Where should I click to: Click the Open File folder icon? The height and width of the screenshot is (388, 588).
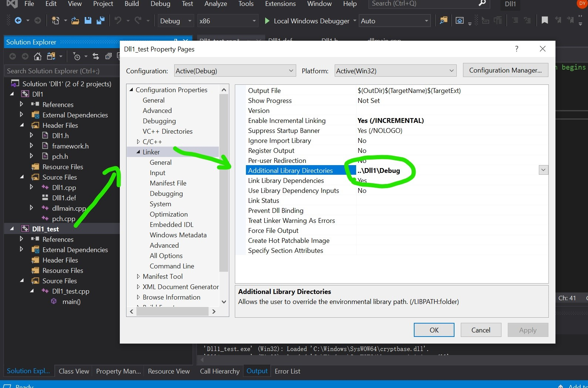tap(75, 21)
